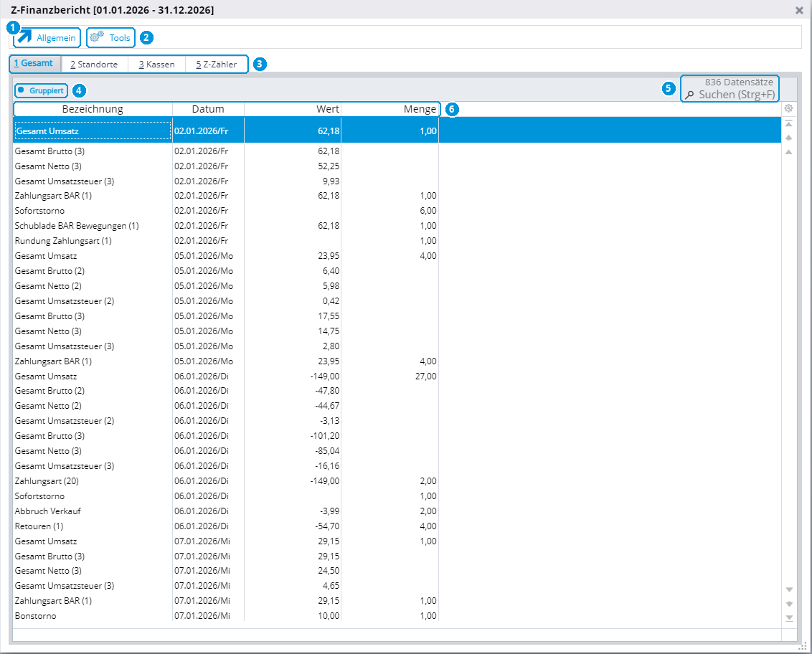Open the Z-Zähler tab
Viewport: 812px width, 654px height.
pyautogui.click(x=217, y=65)
